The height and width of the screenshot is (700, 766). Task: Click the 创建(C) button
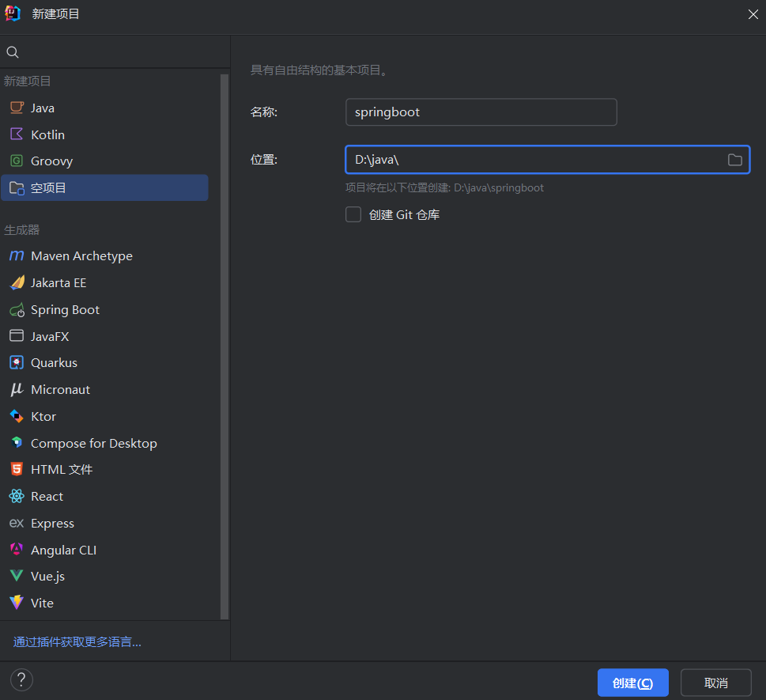click(x=632, y=683)
